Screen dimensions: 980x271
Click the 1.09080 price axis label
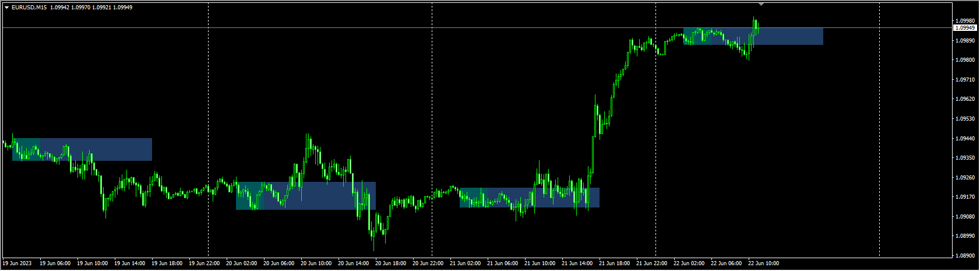coord(965,217)
